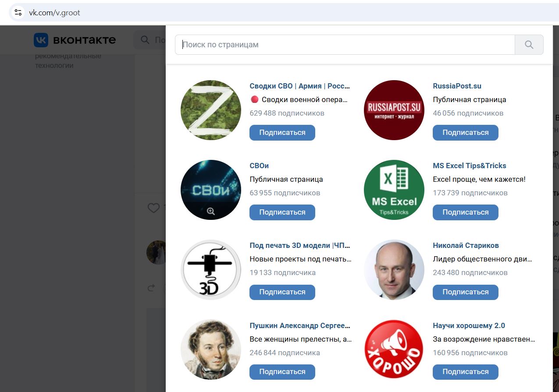Click 'Все женщины прелестны, а…' description

[x=301, y=339]
